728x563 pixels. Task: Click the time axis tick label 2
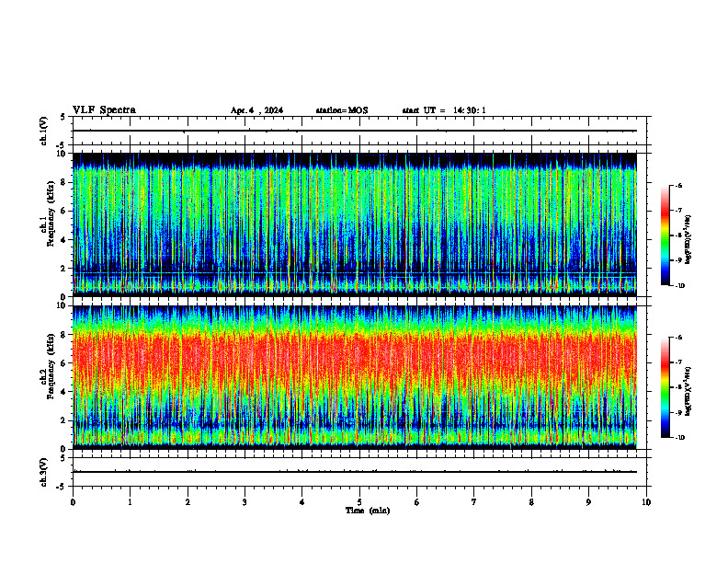pos(188,502)
